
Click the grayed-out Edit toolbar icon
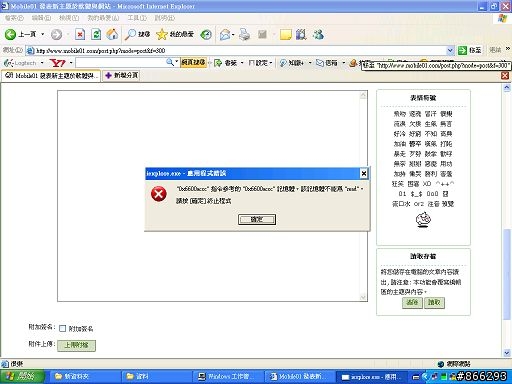point(262,34)
